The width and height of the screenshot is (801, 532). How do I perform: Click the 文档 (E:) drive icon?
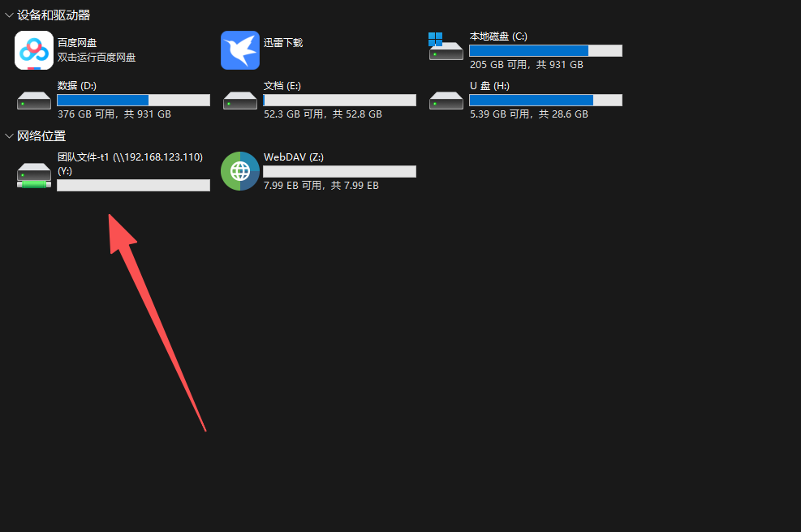pos(240,101)
